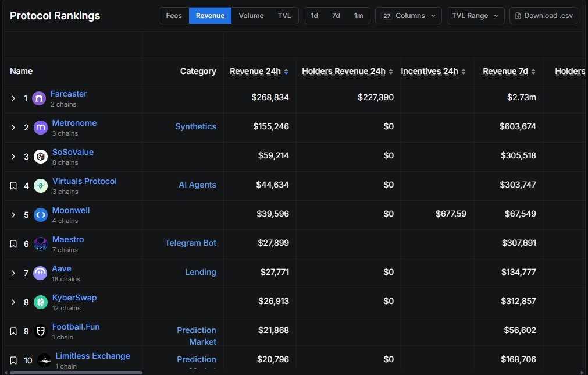Click Moonwell's $677.59 incentives value
588x375 pixels.
coord(451,214)
